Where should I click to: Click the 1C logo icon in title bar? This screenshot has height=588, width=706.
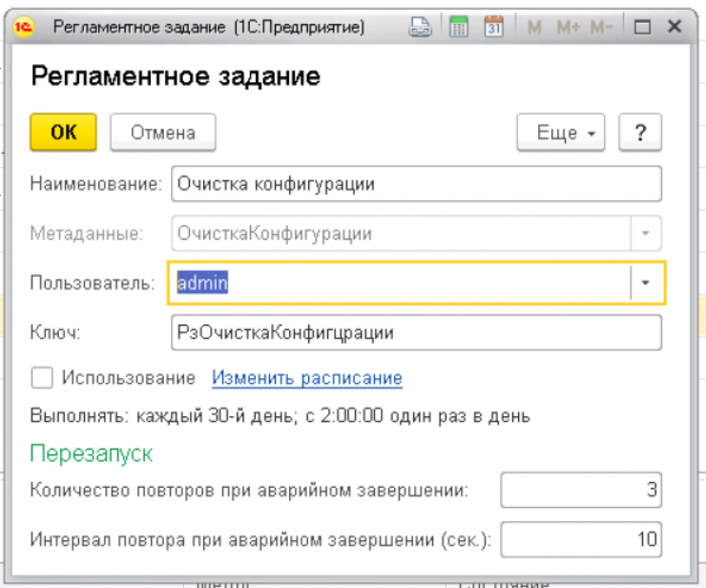24,27
